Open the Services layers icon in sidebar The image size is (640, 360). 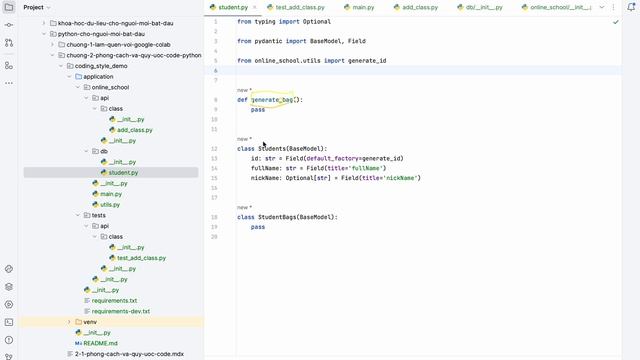[x=9, y=287]
